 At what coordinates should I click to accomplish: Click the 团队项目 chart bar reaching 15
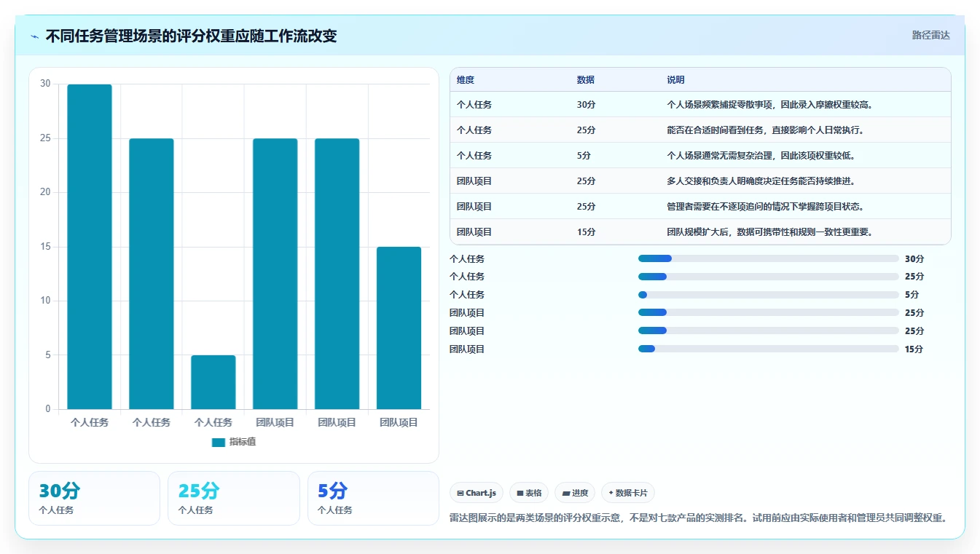(399, 328)
